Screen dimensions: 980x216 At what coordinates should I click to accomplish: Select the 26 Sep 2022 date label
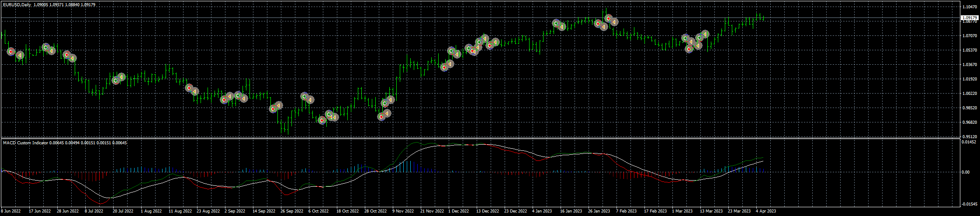(292, 211)
